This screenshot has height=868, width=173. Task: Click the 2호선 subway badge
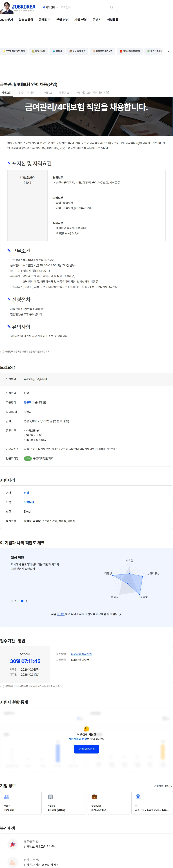[28, 458]
